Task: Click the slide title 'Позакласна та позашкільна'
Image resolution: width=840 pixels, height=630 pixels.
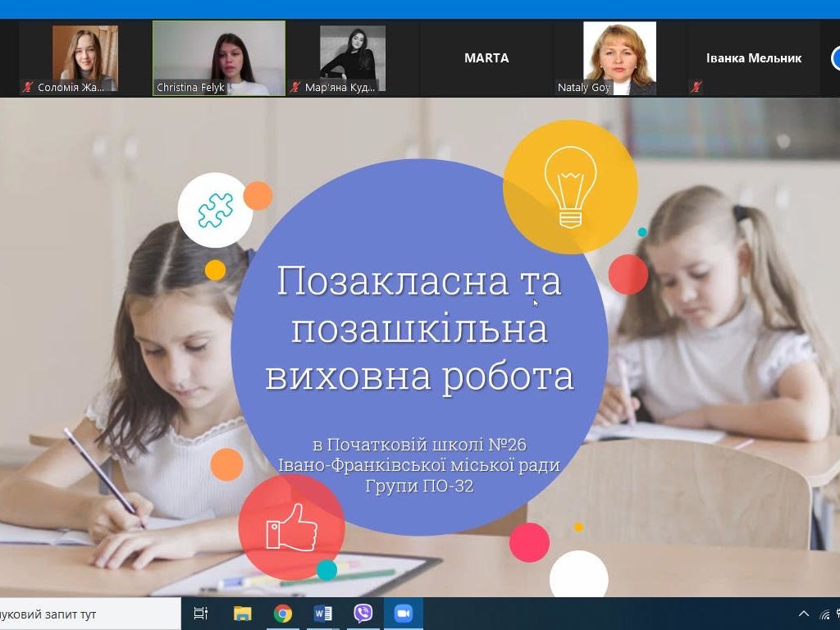Action: pos(419,304)
